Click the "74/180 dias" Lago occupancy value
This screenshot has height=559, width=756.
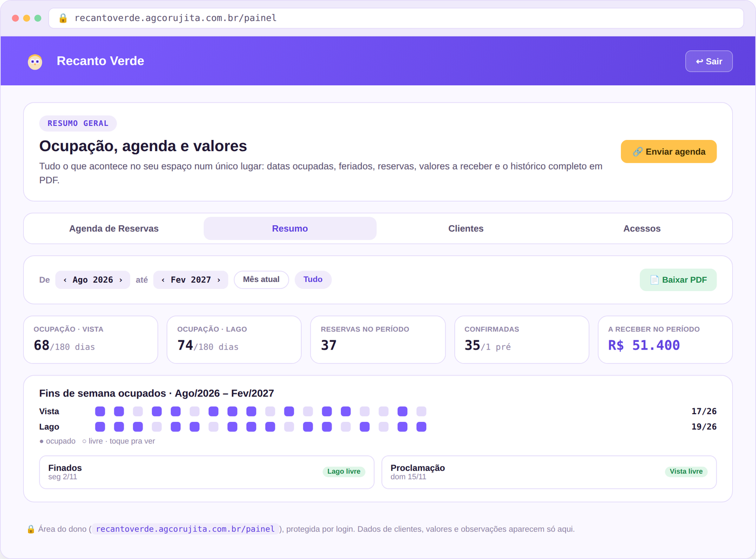coord(208,346)
